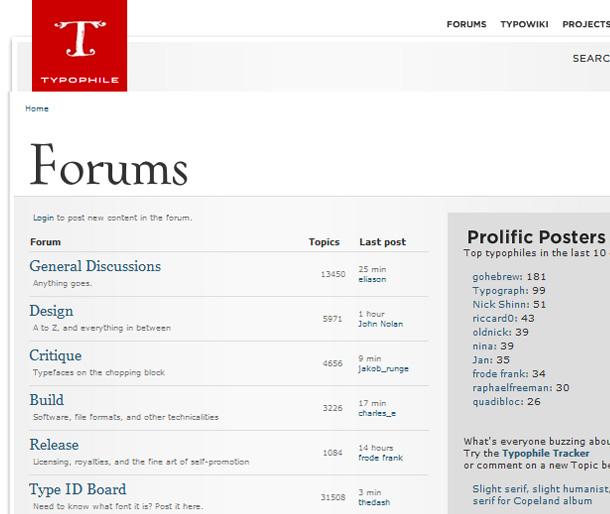Click the Forum column header
The width and height of the screenshot is (610, 514).
pyautogui.click(x=46, y=242)
